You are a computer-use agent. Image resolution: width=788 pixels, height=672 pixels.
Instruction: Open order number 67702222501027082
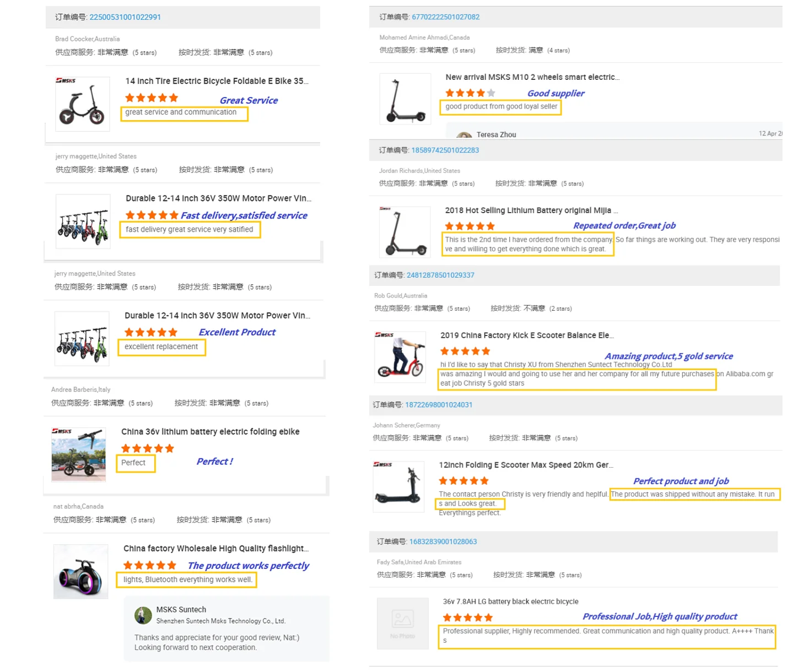(x=446, y=17)
